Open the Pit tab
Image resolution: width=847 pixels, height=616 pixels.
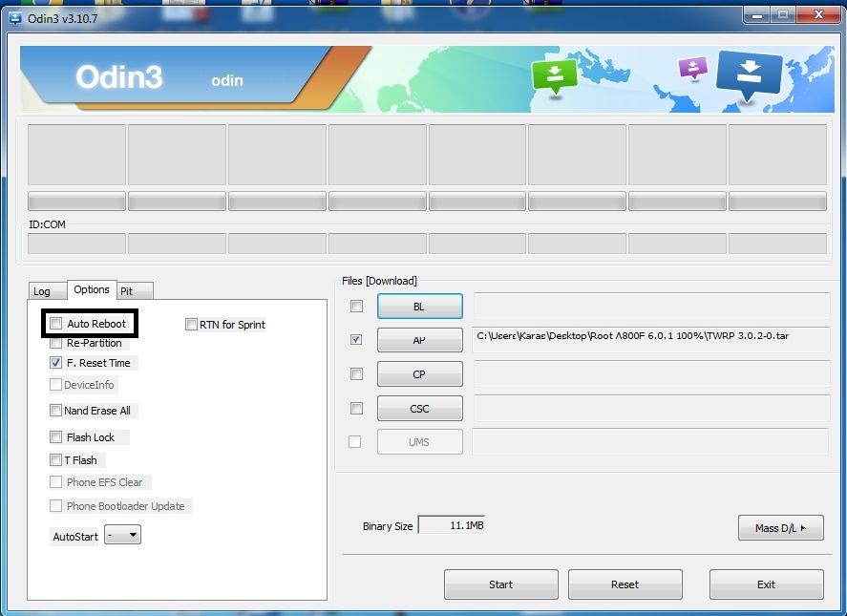tap(135, 291)
